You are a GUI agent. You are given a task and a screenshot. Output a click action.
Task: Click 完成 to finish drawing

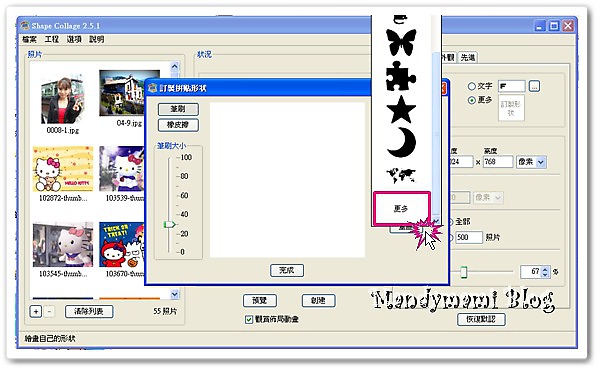pos(287,270)
